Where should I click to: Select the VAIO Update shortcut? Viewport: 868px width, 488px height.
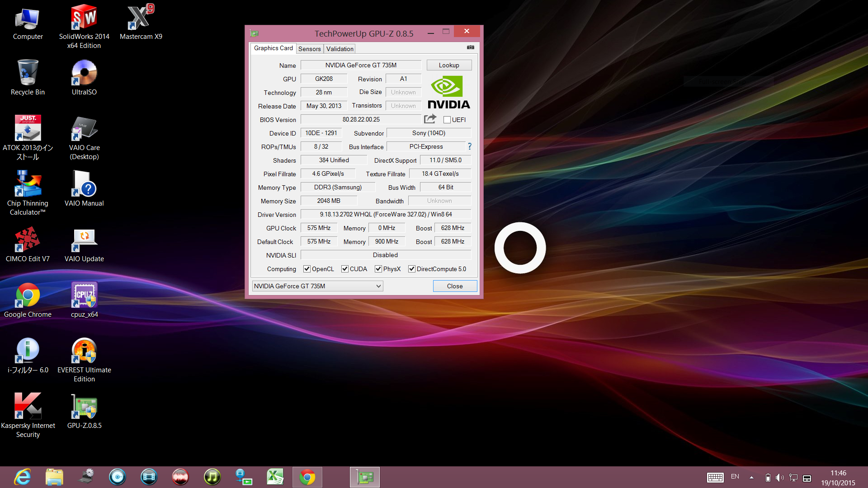pyautogui.click(x=84, y=244)
